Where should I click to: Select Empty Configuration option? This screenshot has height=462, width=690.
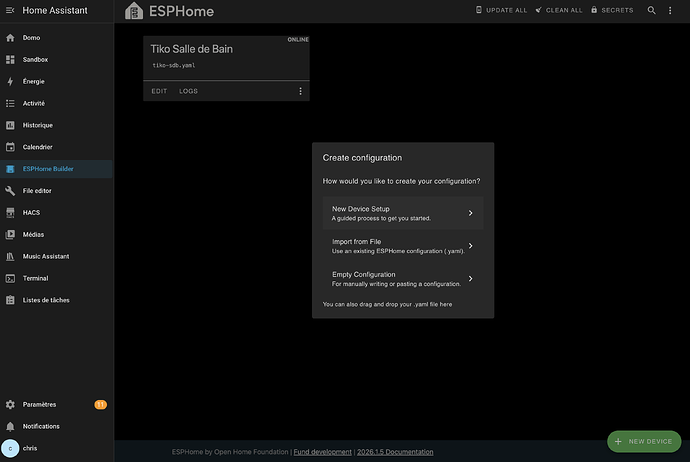pos(402,279)
